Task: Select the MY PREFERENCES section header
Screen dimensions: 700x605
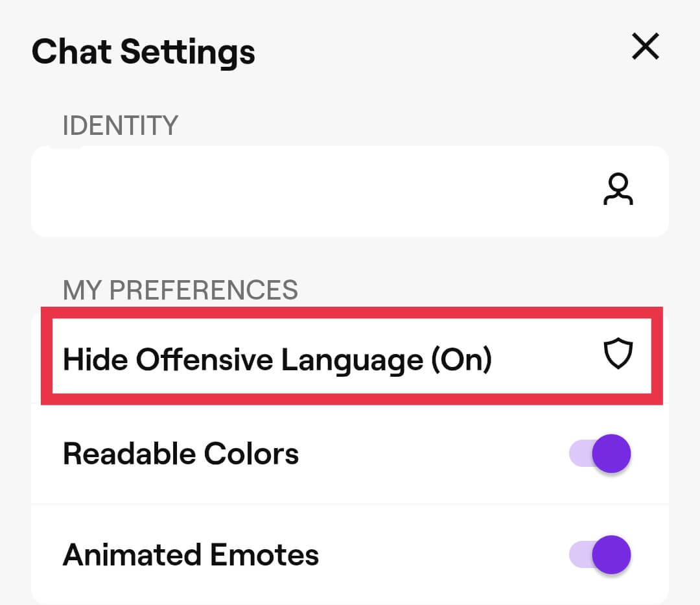Action: [181, 290]
